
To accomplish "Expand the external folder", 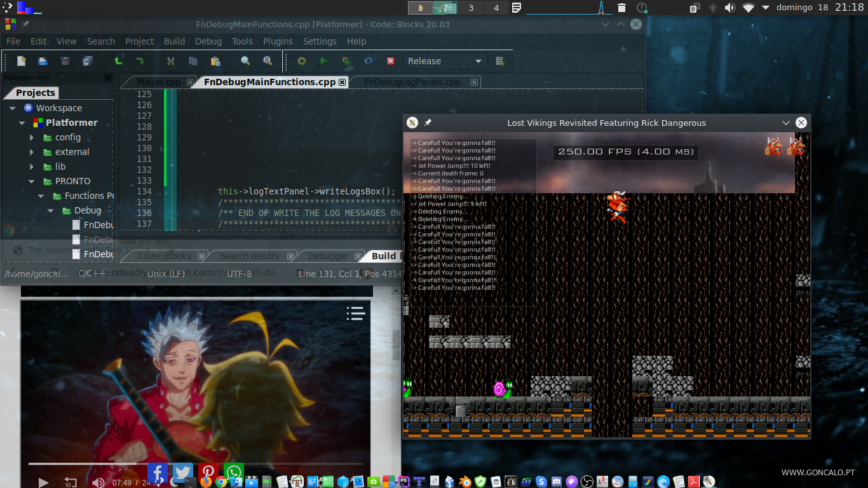I will point(32,152).
